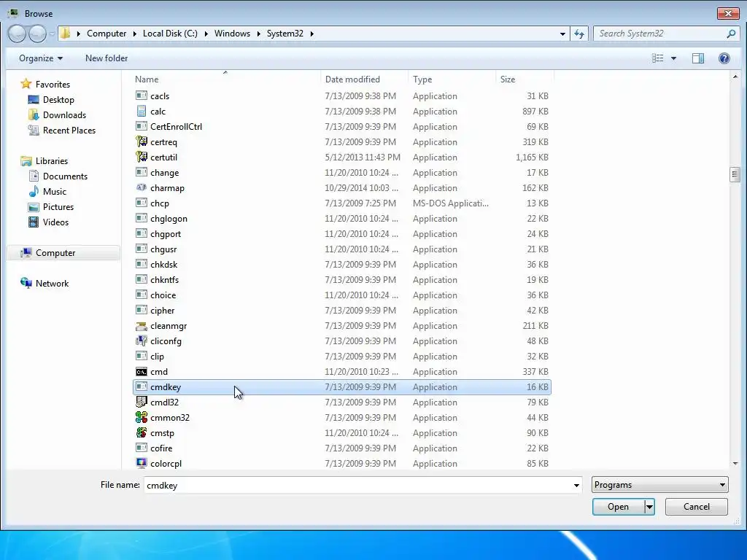The height and width of the screenshot is (560, 747).
Task: Sort by the Date modified column header
Action: [x=365, y=79]
